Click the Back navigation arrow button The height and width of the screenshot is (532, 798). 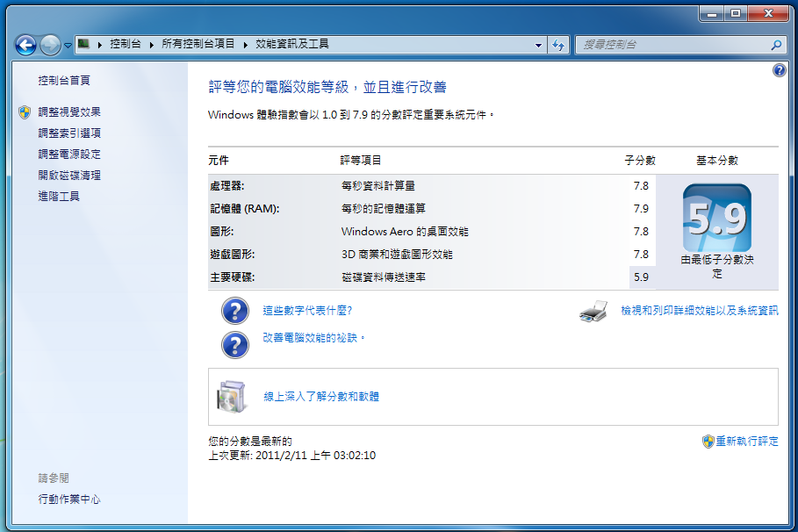coord(25,45)
